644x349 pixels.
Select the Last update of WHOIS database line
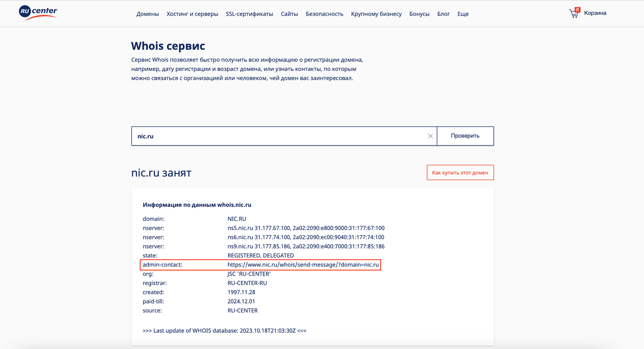click(x=225, y=331)
